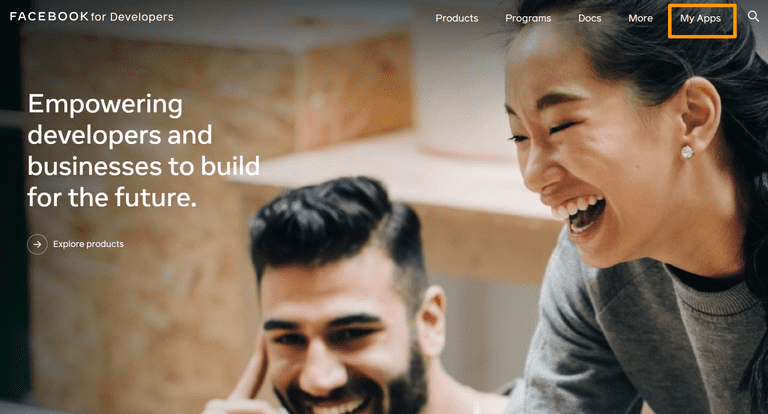Click the FACEBOOK wordmark logo

(x=49, y=17)
